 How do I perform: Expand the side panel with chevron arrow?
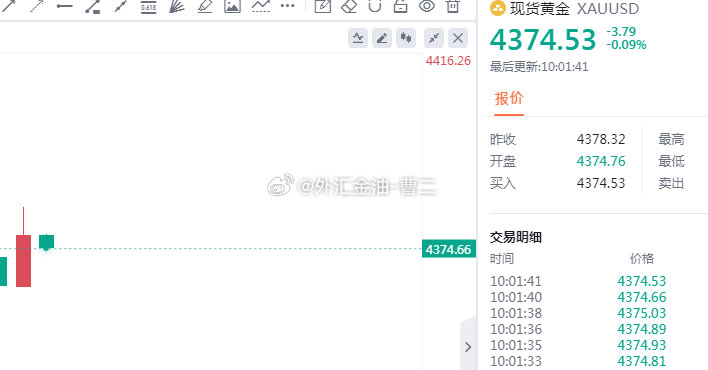(468, 347)
